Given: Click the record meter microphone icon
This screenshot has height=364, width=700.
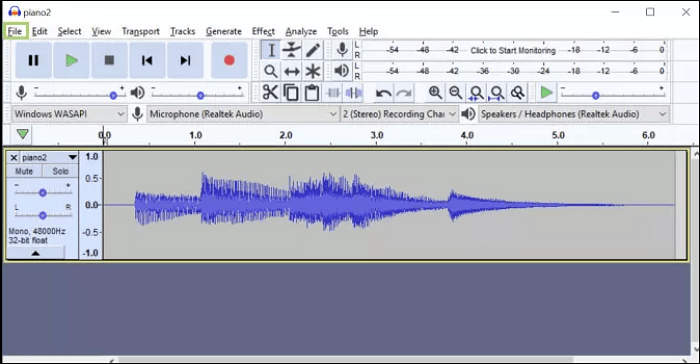Looking at the screenshot, I should point(342,50).
